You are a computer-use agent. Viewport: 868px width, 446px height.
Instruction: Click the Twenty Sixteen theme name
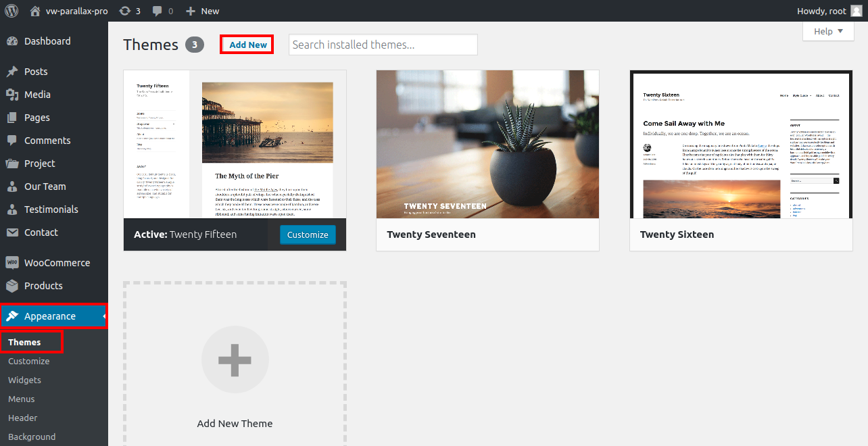click(x=677, y=234)
